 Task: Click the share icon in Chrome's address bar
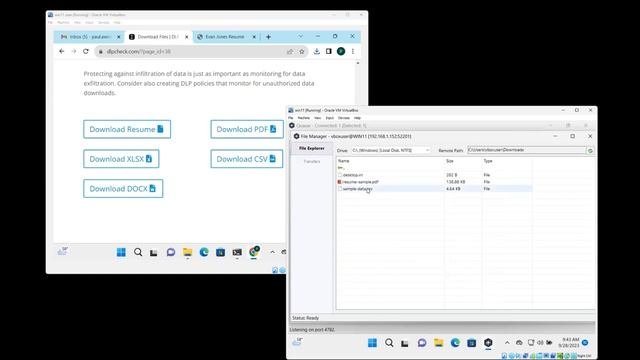290,51
